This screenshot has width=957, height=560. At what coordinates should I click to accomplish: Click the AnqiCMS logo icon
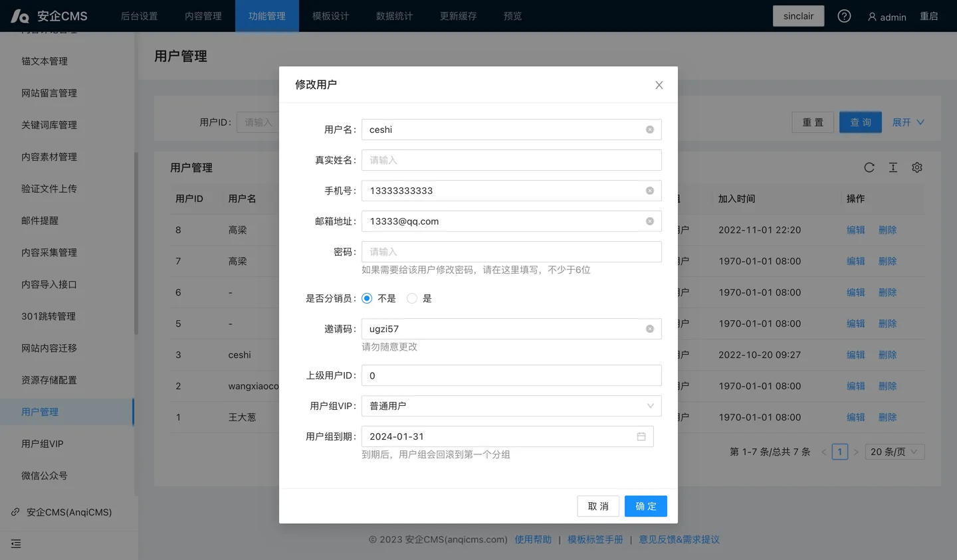(20, 16)
